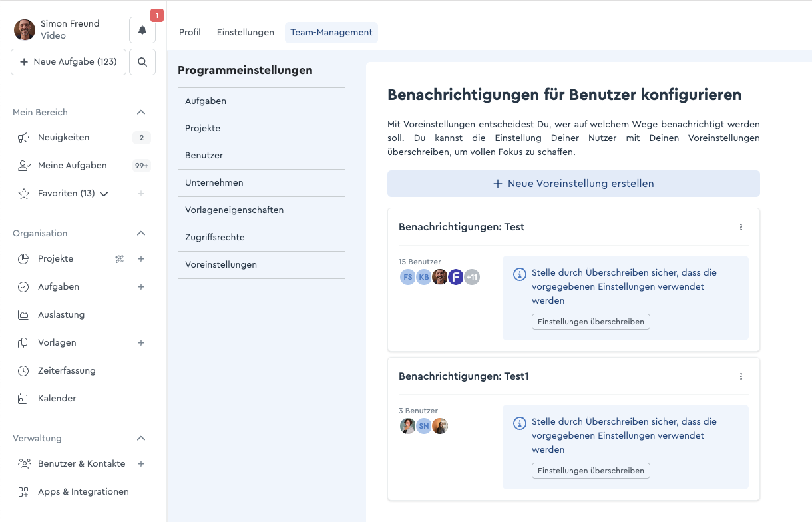Click the KB user avatar in the Test card
Viewport: 812px width, 522px height.
tap(424, 277)
